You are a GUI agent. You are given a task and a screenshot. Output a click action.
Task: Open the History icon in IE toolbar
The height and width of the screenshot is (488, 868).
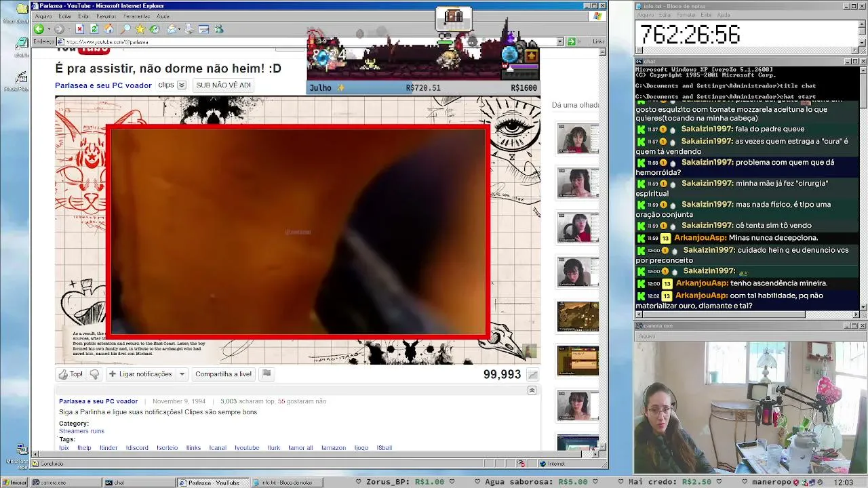pyautogui.click(x=155, y=29)
